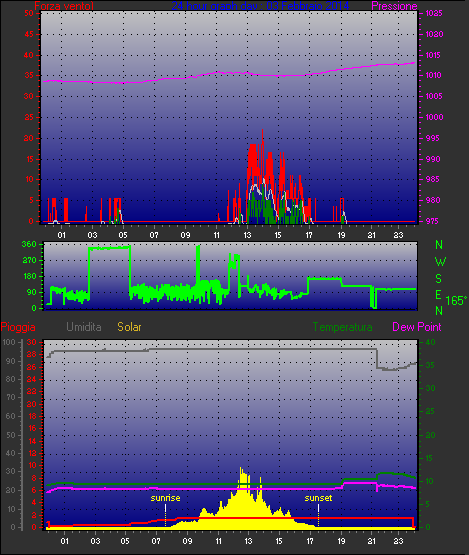Click the Umidita legend label
The width and height of the screenshot is (469, 555).
84,327
